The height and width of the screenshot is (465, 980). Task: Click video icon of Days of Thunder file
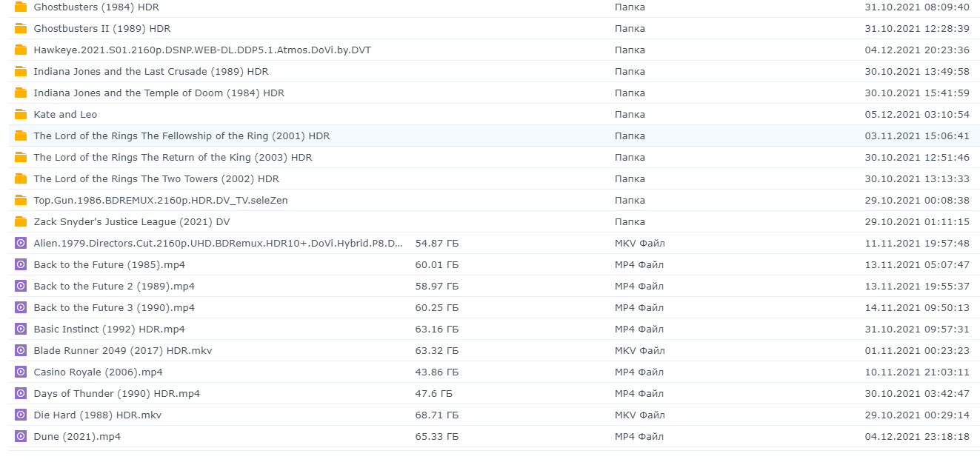click(x=21, y=394)
